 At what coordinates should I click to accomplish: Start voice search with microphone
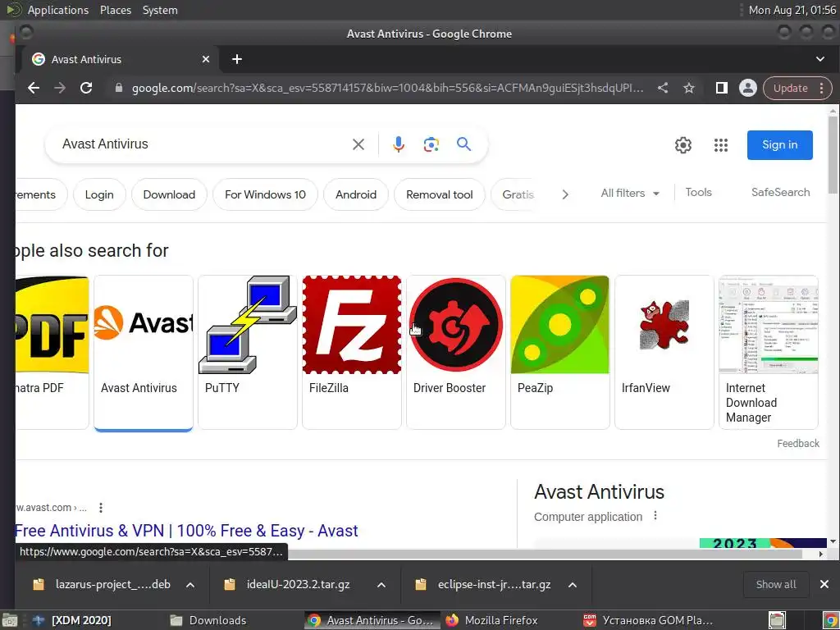click(x=398, y=144)
